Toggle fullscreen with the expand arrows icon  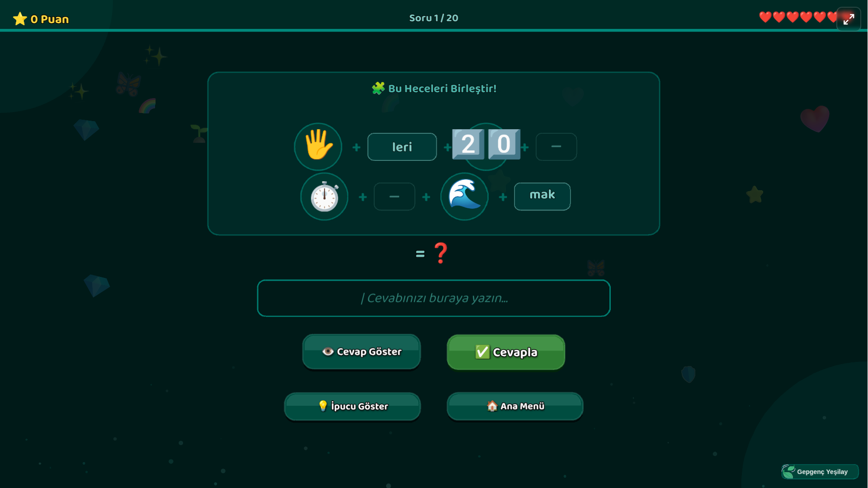(849, 19)
